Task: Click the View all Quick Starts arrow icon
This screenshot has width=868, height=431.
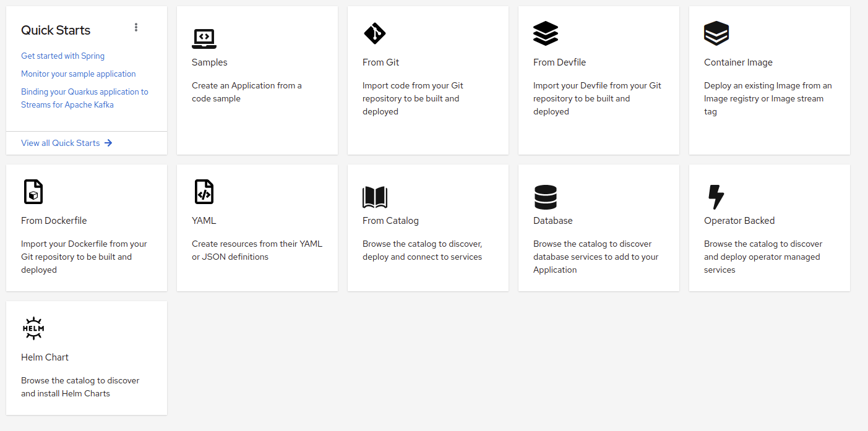Action: tap(109, 143)
